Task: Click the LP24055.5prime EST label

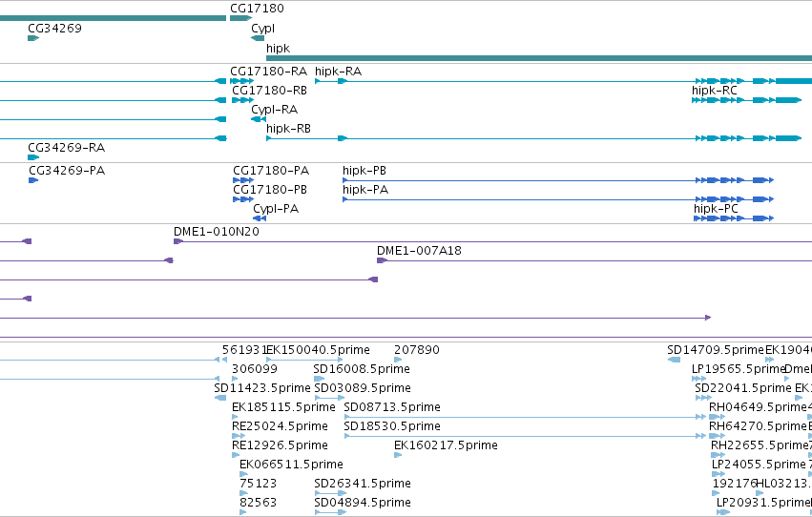Action: click(759, 465)
